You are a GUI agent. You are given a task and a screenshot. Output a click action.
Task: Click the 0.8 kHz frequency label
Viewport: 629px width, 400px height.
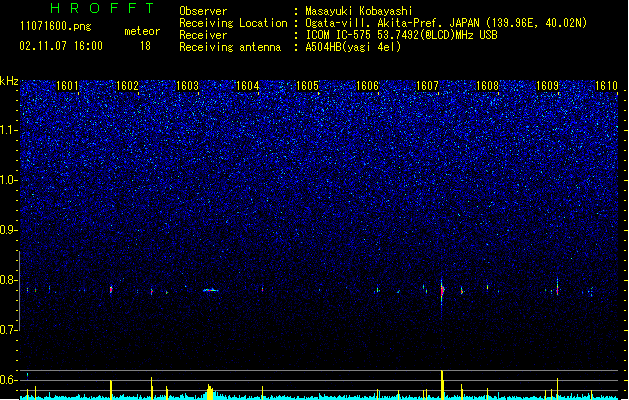[9, 280]
